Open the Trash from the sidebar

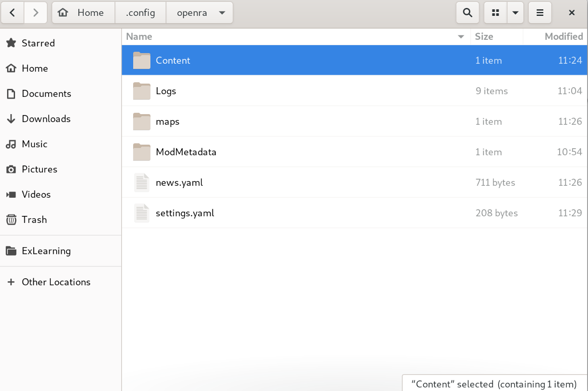(34, 219)
